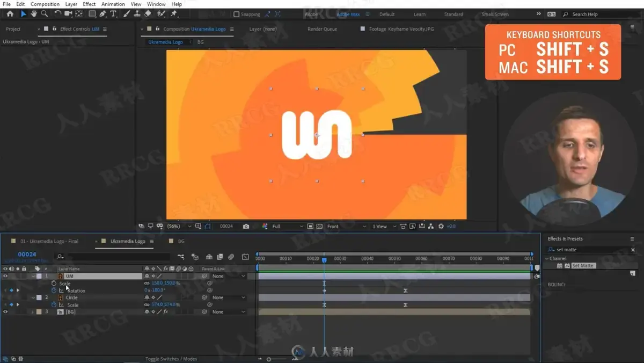The width and height of the screenshot is (644, 363).
Task: Select the Zoom magnifier tool
Action: 44,14
